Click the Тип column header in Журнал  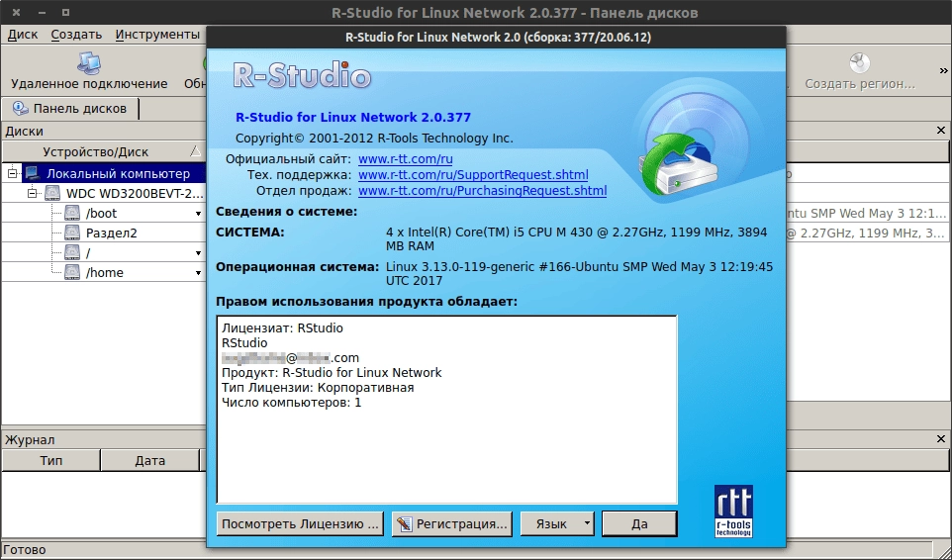tap(51, 460)
